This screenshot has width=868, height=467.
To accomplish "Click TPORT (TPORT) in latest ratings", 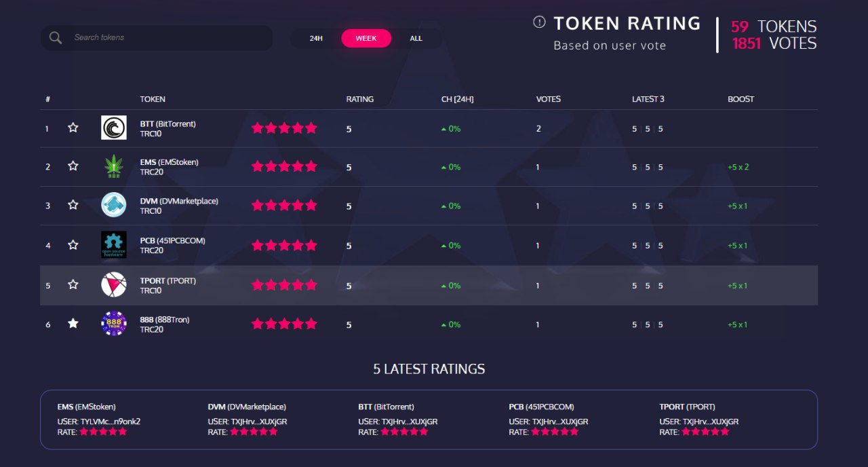I will pyautogui.click(x=687, y=407).
